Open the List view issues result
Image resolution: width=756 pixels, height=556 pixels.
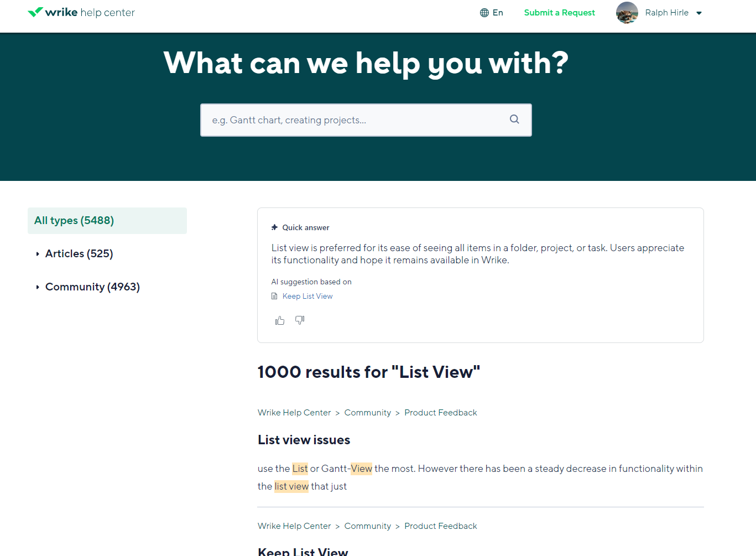point(304,440)
